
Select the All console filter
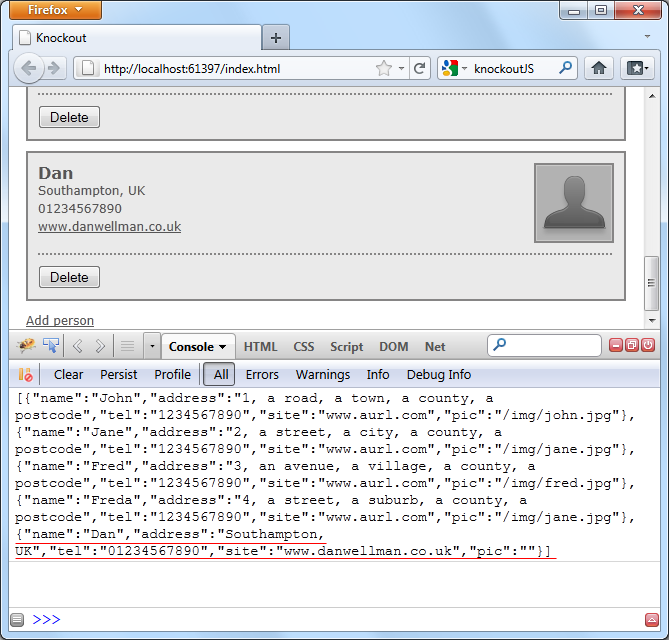tap(219, 374)
